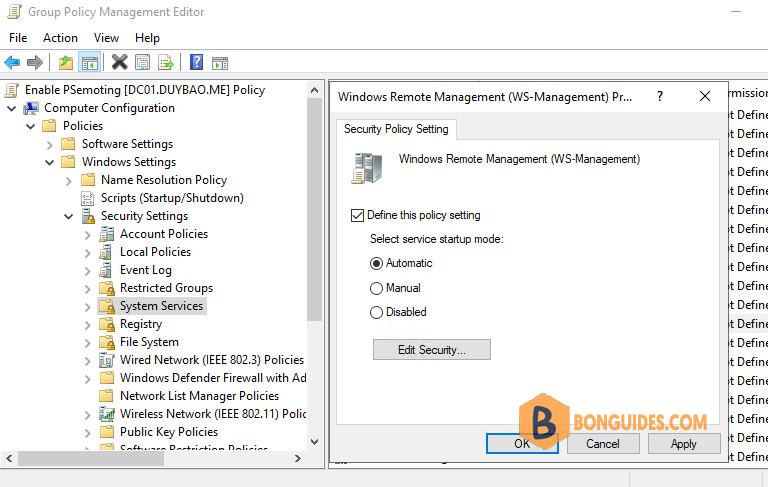Click the Scripts (Startup/Shutdown) icon

coord(87,198)
